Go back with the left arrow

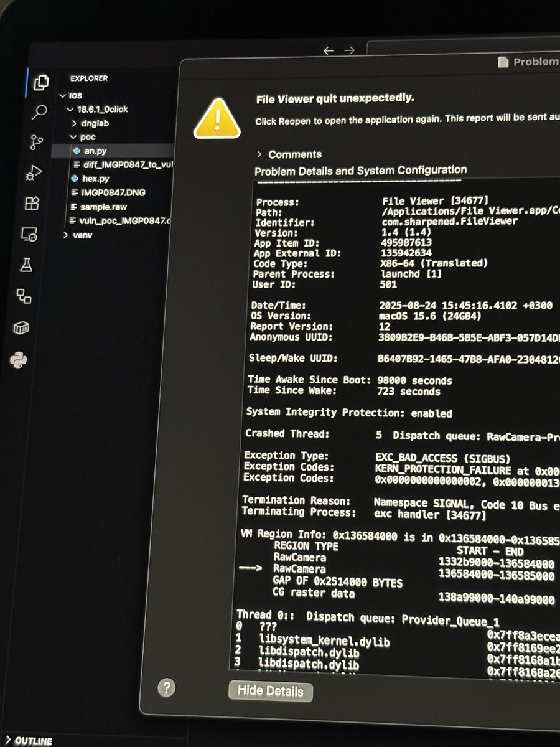tap(328, 50)
